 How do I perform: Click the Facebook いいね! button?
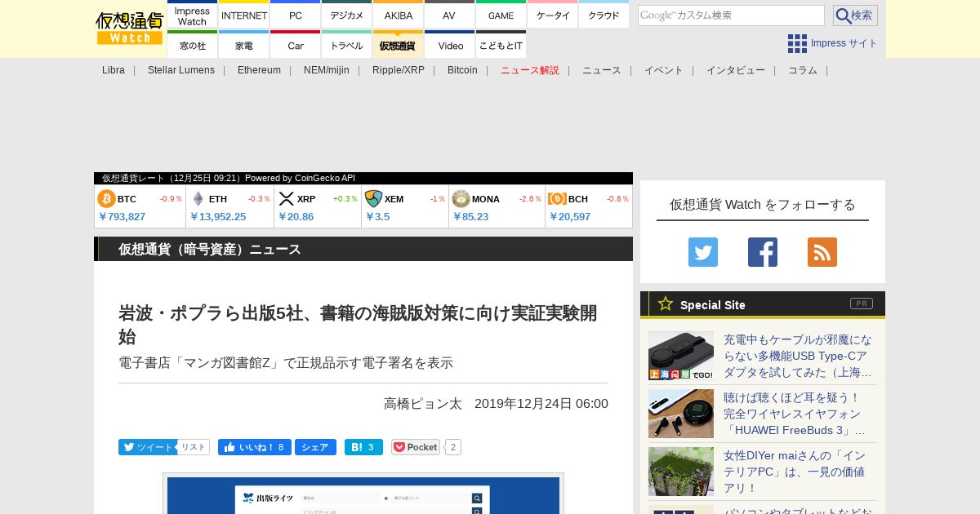[255, 447]
